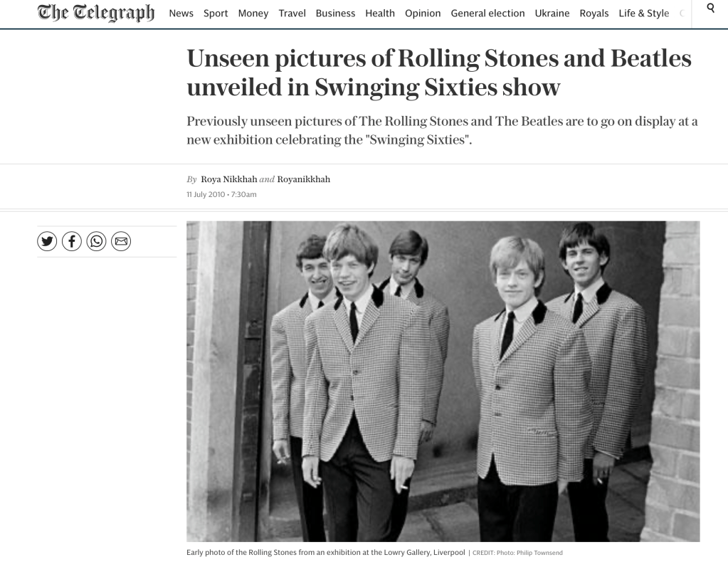The image size is (728, 562).
Task: Open the Life & Style section
Action: [643, 14]
